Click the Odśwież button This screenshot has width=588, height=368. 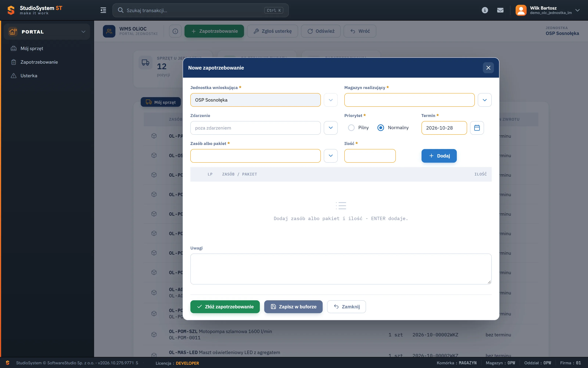click(x=321, y=31)
